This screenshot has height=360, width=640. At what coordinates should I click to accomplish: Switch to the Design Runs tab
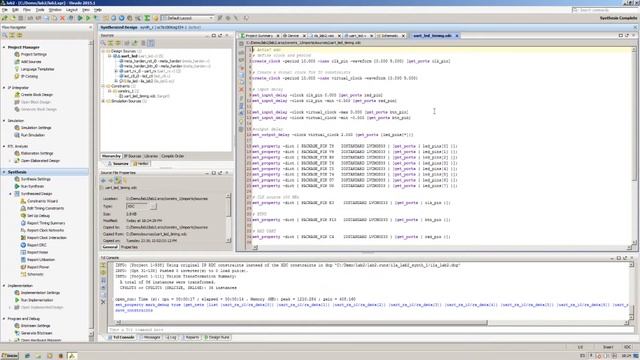coord(217,338)
